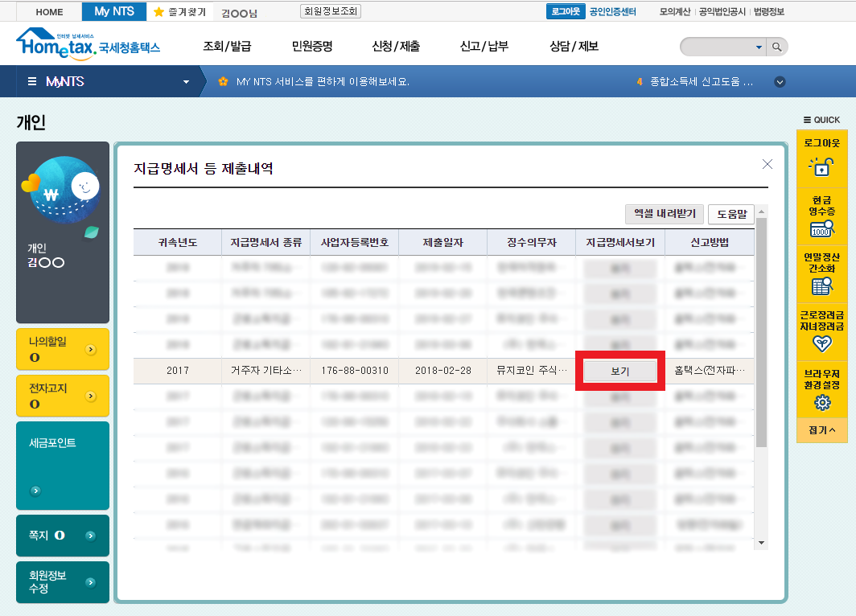Expand the My NTS menu dropdown
Viewport: 856px width, 616px height.
point(187,82)
